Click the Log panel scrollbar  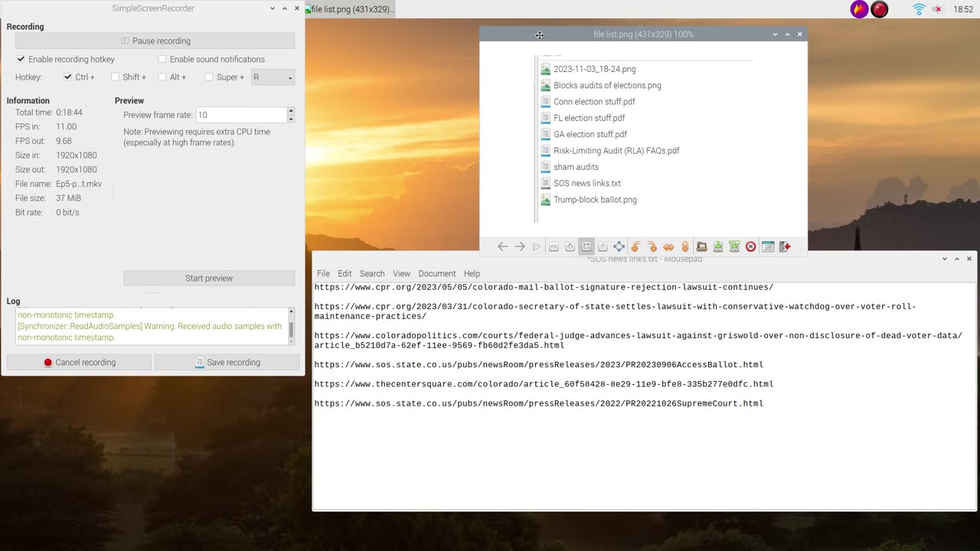(x=291, y=326)
